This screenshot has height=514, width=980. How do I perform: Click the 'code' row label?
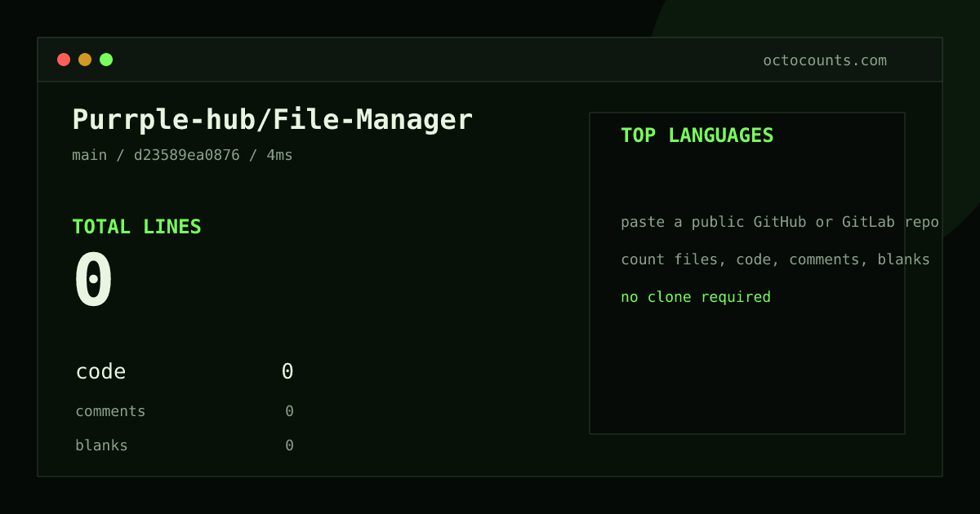tap(100, 372)
